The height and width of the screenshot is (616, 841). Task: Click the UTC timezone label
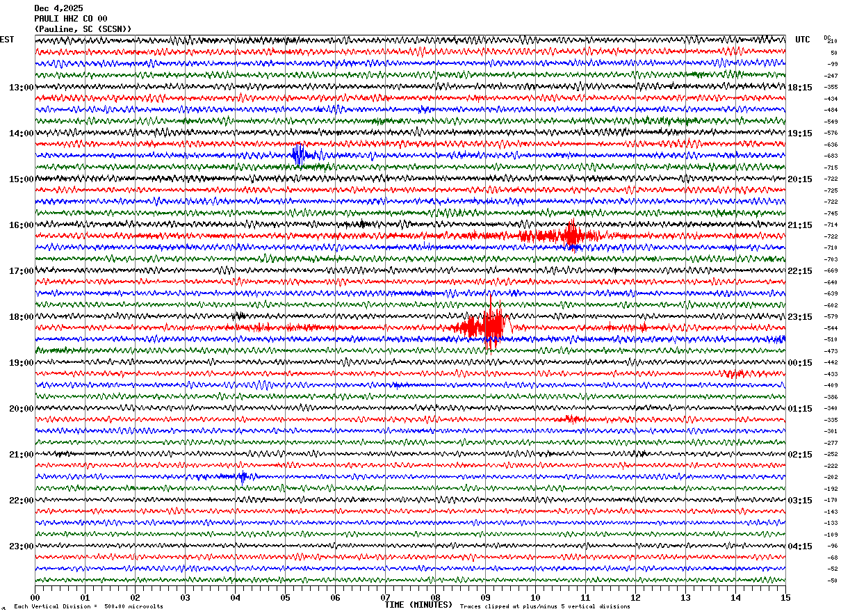click(x=803, y=40)
